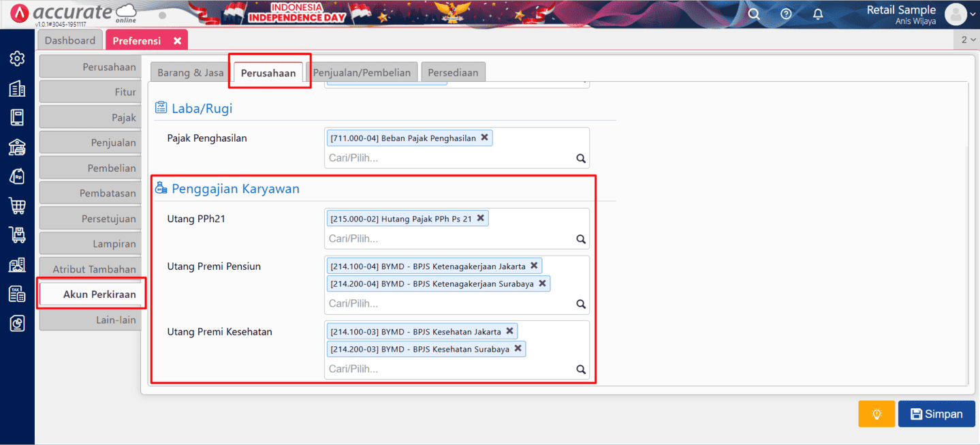Click the shopping cart purchasing icon

tap(17, 205)
